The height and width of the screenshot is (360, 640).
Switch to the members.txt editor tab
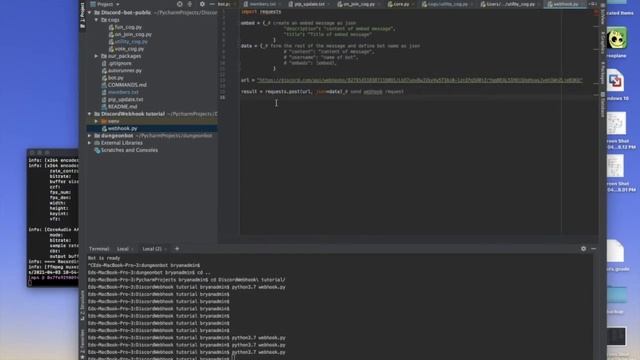pos(262,4)
